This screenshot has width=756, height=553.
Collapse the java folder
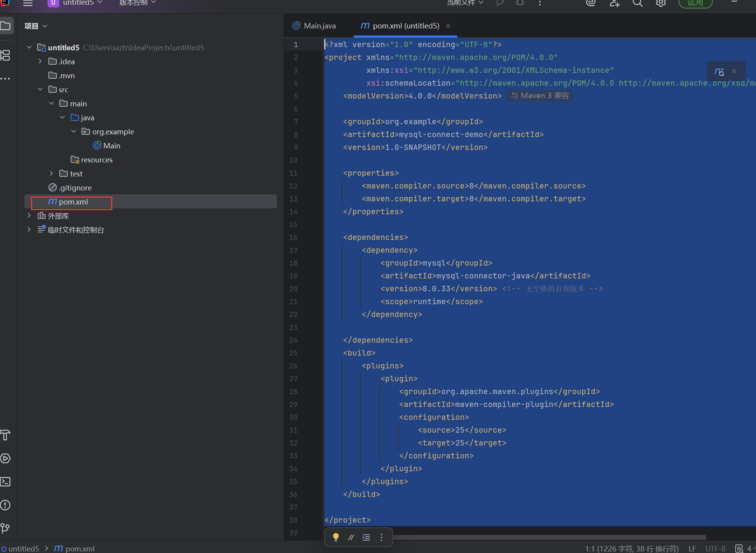[x=62, y=117]
